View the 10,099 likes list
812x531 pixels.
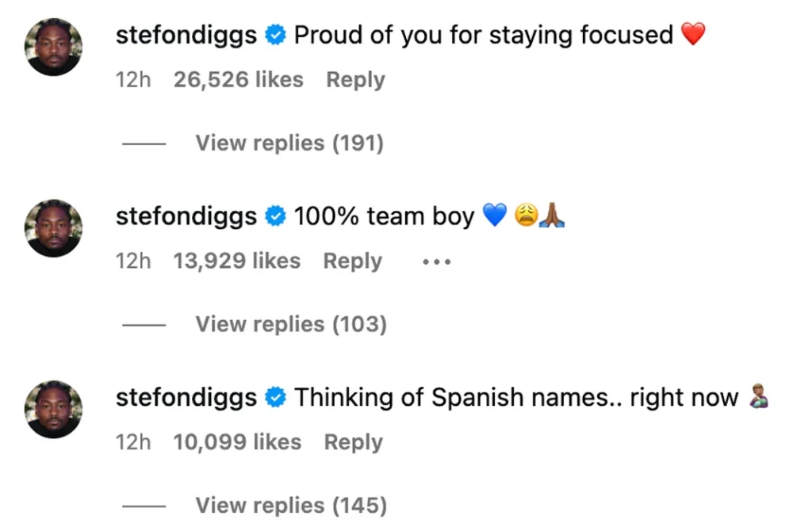tap(237, 442)
